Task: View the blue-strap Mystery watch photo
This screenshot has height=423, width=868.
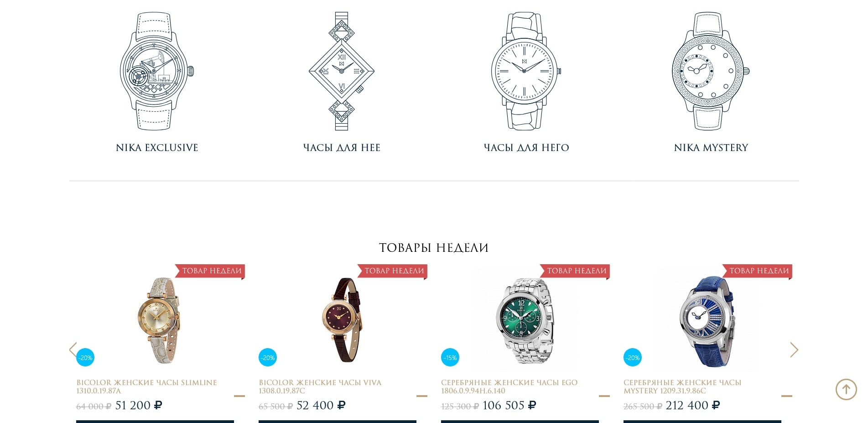Action: (x=707, y=319)
